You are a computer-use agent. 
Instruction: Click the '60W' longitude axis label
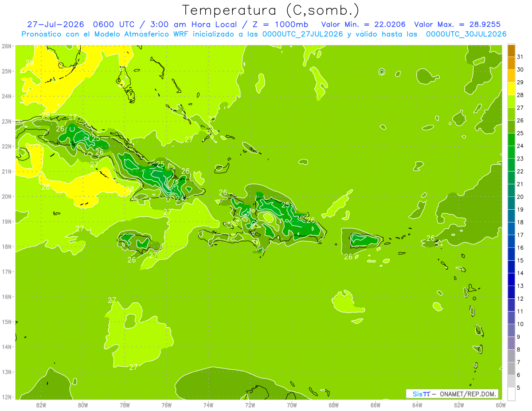[x=501, y=405]
